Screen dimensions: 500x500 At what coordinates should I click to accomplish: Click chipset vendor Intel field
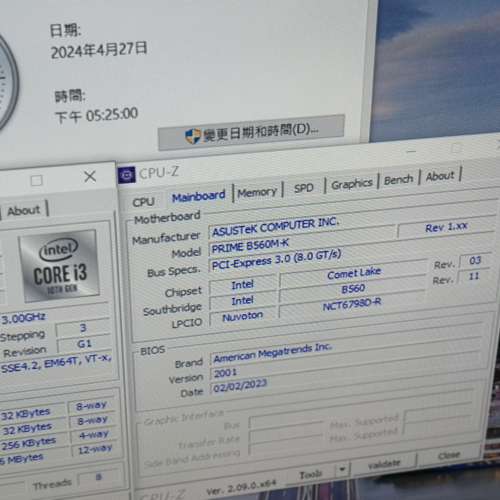pyautogui.click(x=243, y=285)
